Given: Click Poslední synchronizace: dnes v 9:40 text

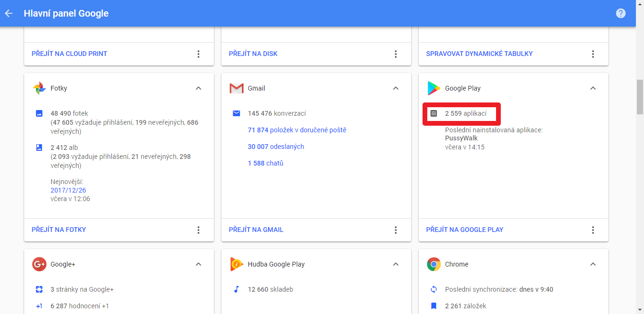Looking at the screenshot, I should [499, 289].
